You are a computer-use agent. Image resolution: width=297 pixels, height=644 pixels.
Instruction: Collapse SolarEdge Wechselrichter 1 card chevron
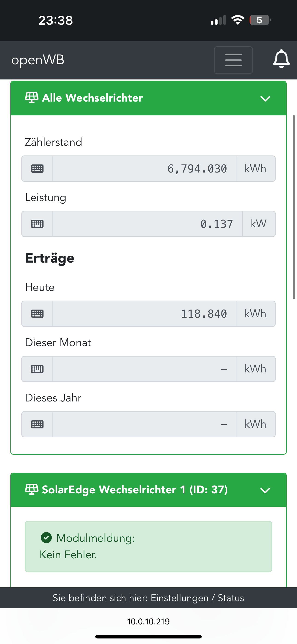coord(265,490)
